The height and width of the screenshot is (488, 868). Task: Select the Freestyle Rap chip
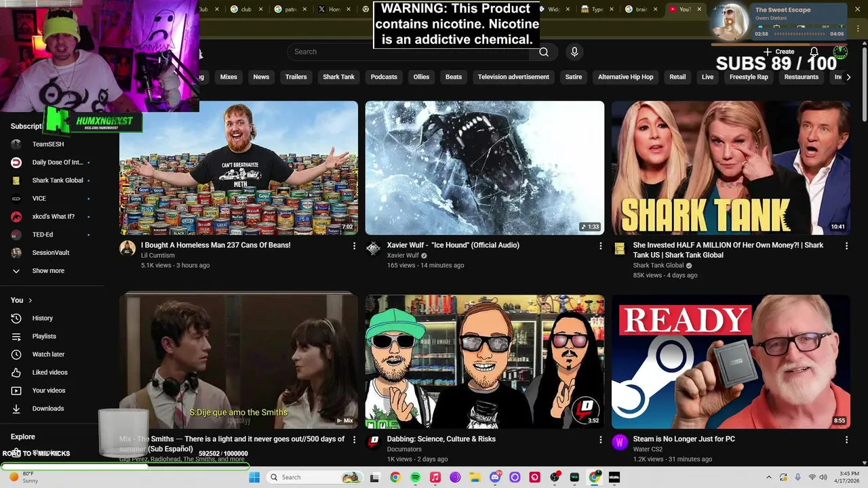pos(749,77)
